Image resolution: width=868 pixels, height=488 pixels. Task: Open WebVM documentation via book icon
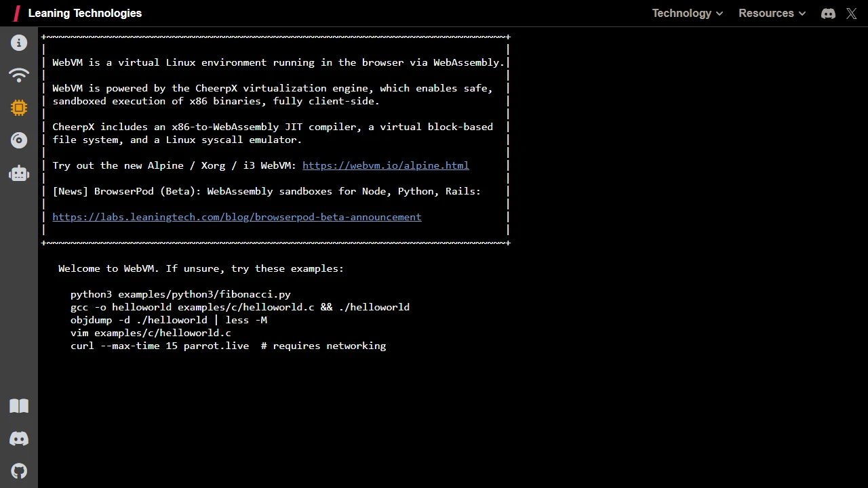click(x=19, y=405)
